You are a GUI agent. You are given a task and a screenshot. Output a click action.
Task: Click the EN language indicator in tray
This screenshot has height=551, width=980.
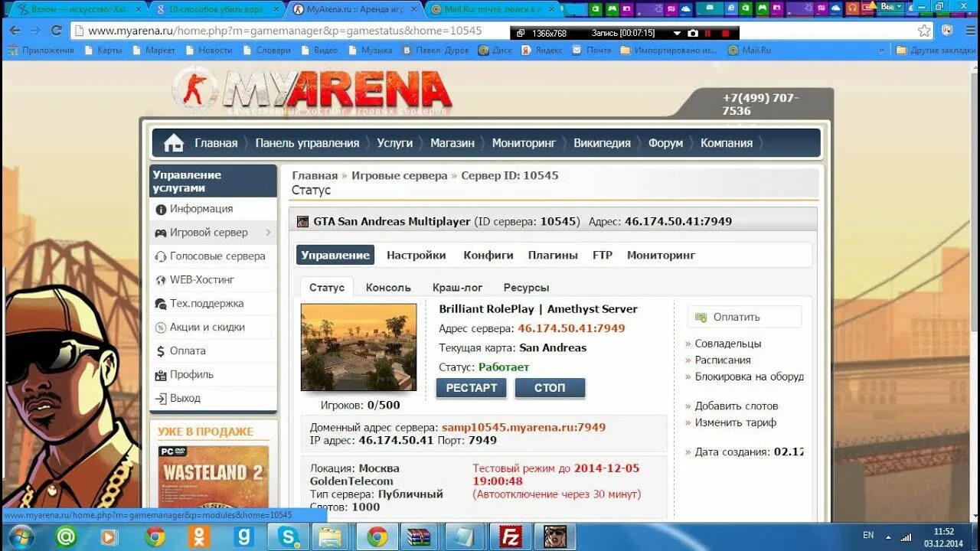pyautogui.click(x=868, y=536)
